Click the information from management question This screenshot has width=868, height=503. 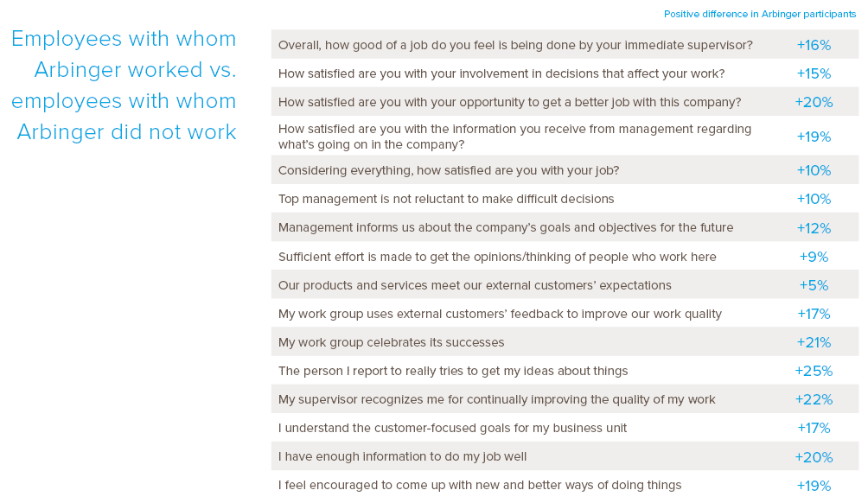514,137
